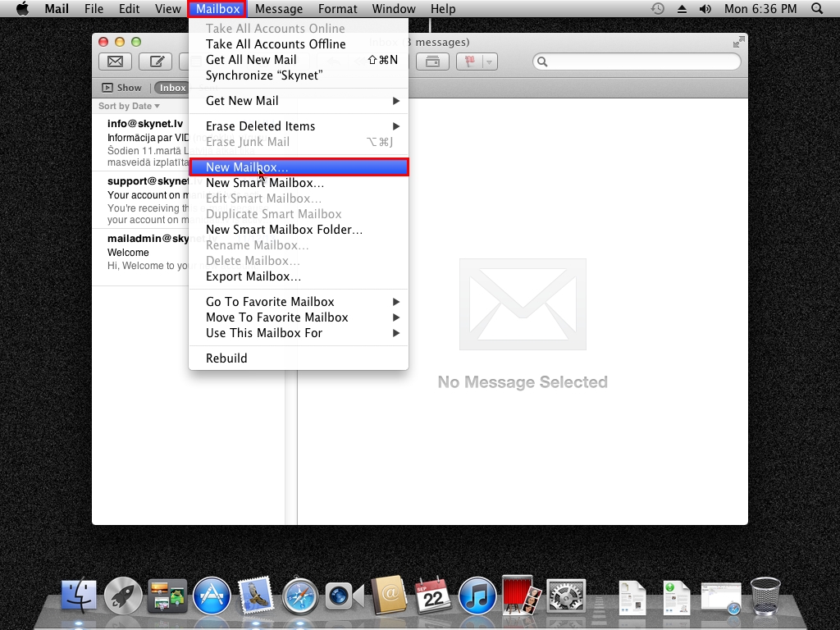Click the Compose new message icon

coord(155,62)
